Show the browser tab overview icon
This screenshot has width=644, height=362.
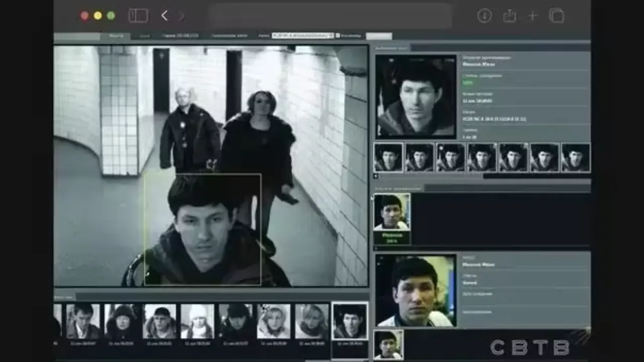click(556, 16)
